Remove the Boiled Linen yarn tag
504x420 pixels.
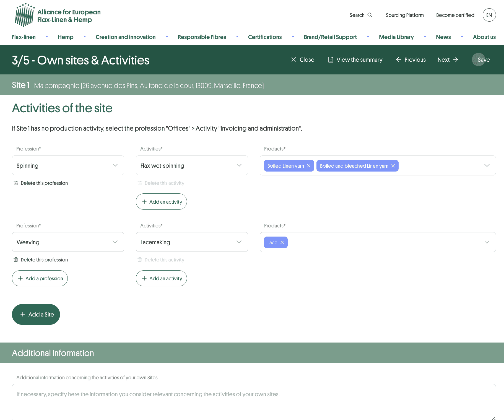point(309,166)
